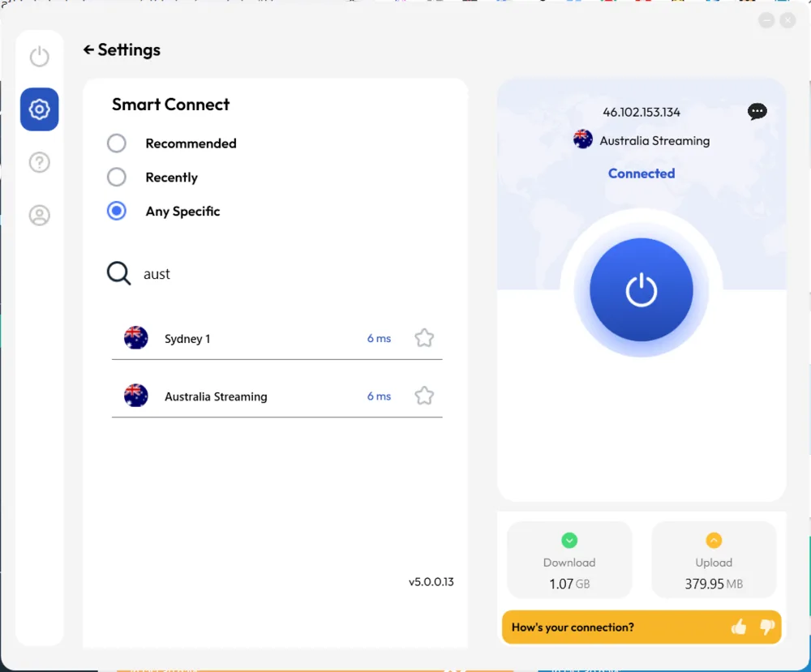Choose Australia Streaming in server list
Screen dimensions: 811x672
tap(277, 396)
